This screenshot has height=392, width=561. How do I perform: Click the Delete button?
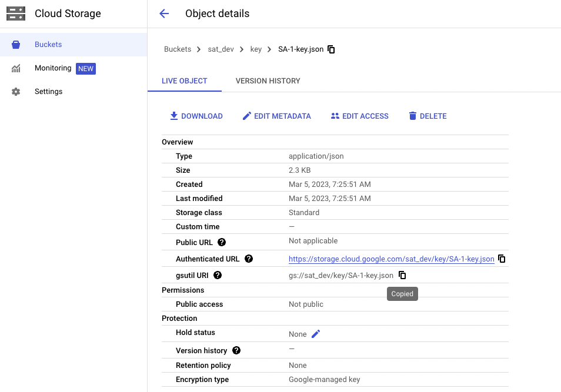click(x=428, y=116)
